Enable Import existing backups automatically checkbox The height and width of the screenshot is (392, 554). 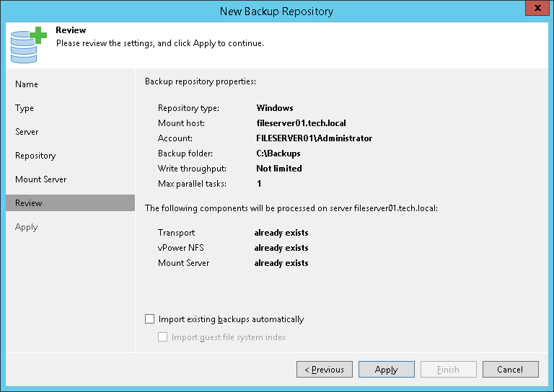click(x=150, y=319)
